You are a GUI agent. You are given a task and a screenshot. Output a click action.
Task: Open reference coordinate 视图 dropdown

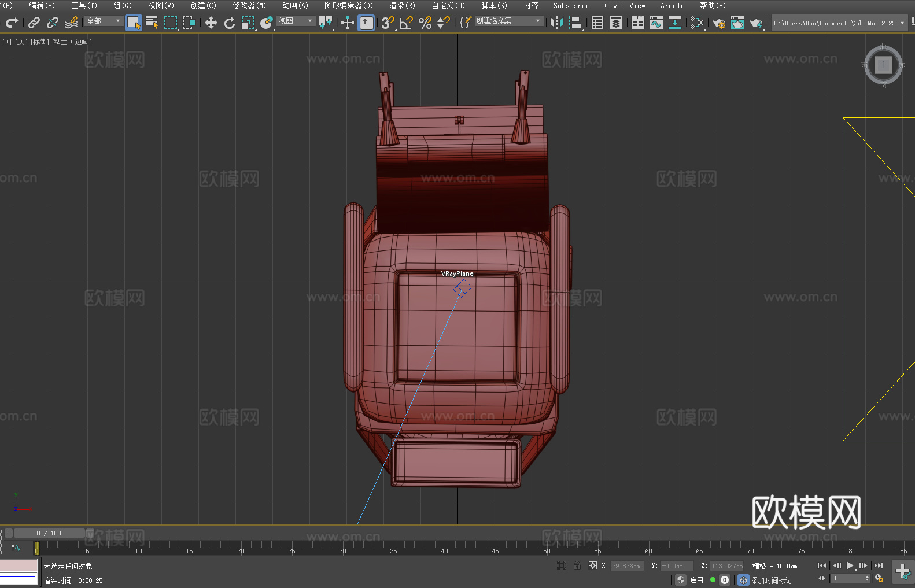(x=296, y=21)
